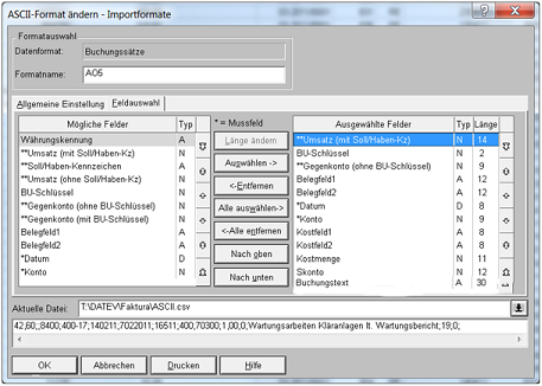Select Kostfeld1 in Ausgewählte Felder
The width and height of the screenshot is (542, 386).
coord(396,232)
